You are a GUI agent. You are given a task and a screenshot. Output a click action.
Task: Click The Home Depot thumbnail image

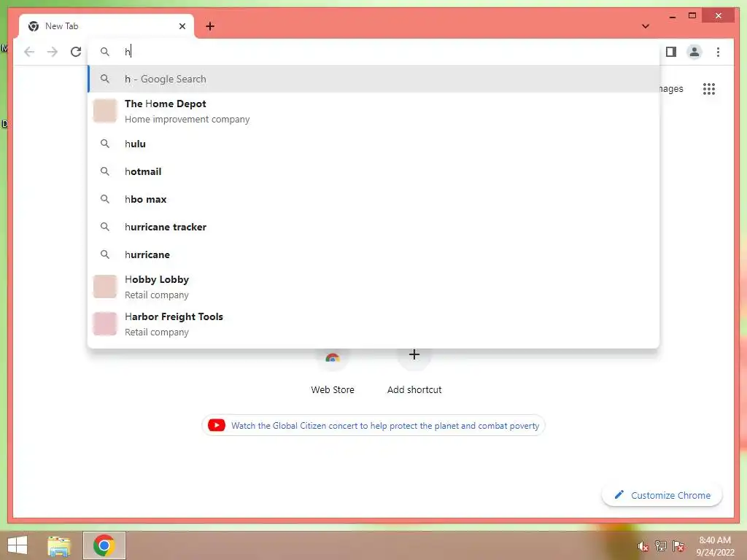pyautogui.click(x=105, y=111)
